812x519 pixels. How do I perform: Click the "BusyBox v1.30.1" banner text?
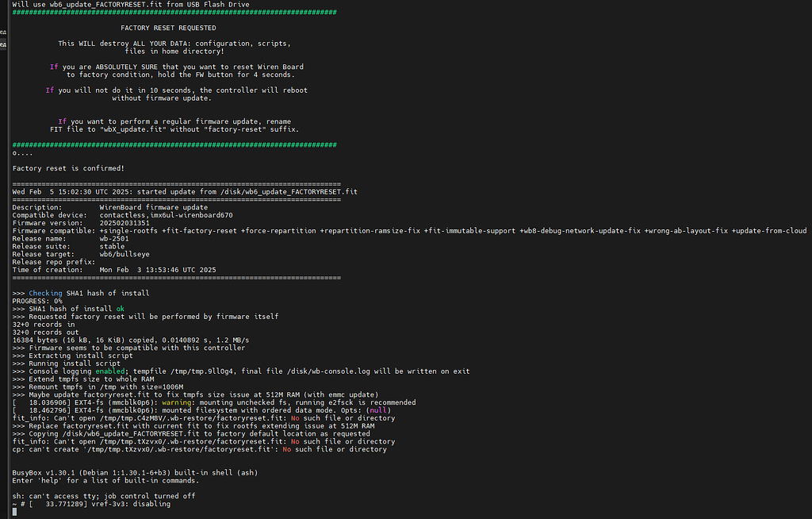(x=45, y=473)
